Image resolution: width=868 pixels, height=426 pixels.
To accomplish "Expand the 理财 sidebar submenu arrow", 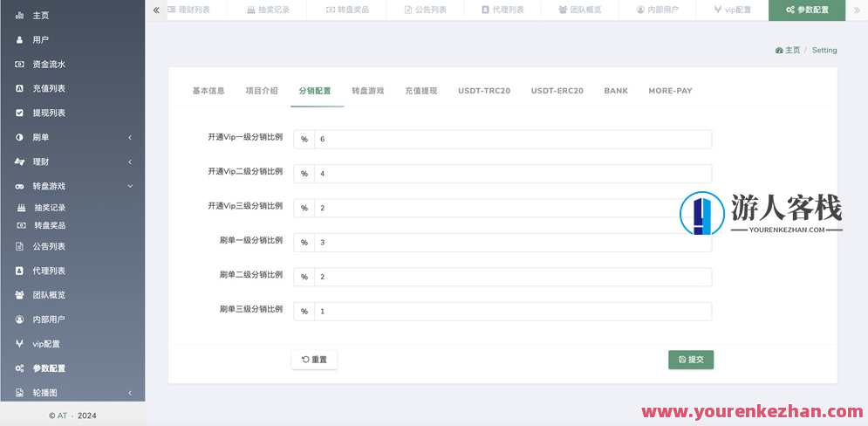I will [x=129, y=161].
